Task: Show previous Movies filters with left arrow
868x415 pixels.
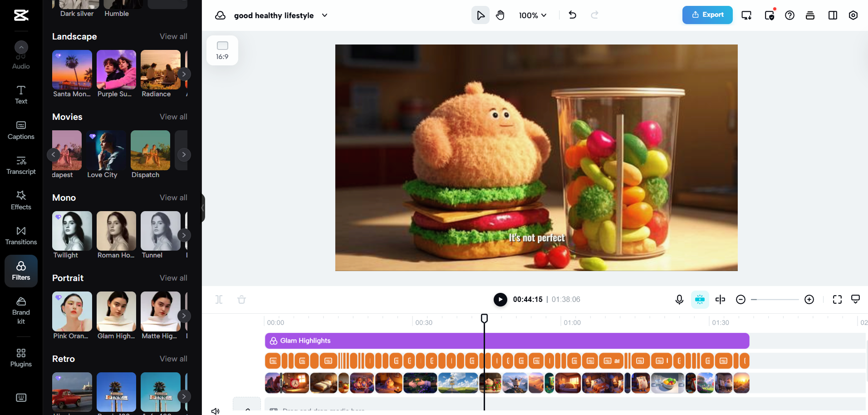Action: click(x=53, y=154)
